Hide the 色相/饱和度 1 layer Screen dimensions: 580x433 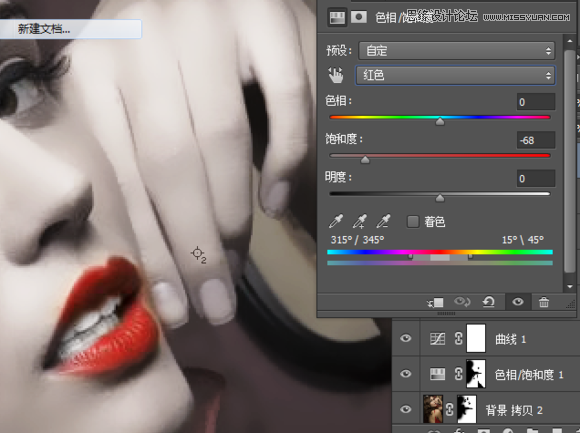(406, 374)
